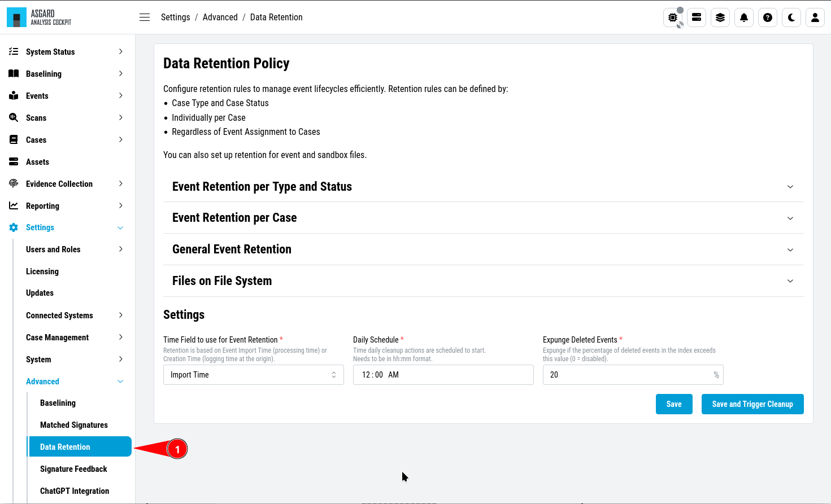
Task: Open the Import Time dropdown
Action: (254, 375)
